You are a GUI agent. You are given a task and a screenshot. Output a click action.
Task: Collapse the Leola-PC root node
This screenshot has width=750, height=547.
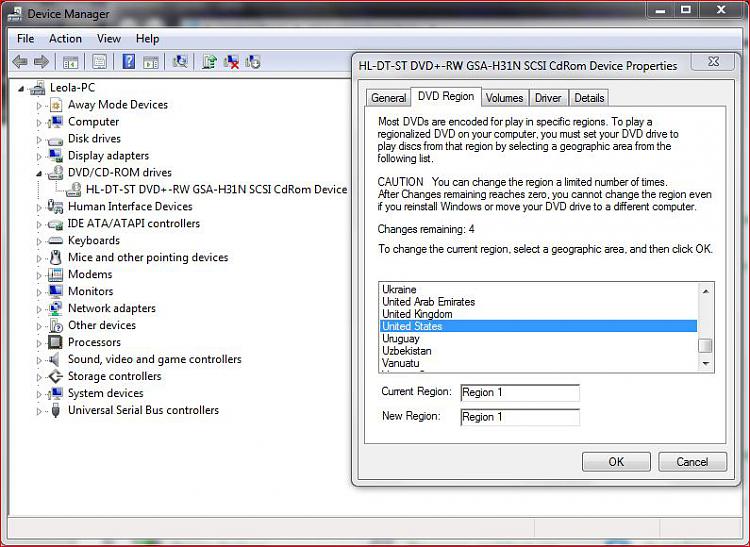point(21,88)
